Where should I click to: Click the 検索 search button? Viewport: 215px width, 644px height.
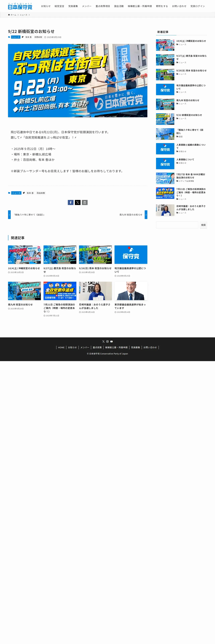(203, 225)
